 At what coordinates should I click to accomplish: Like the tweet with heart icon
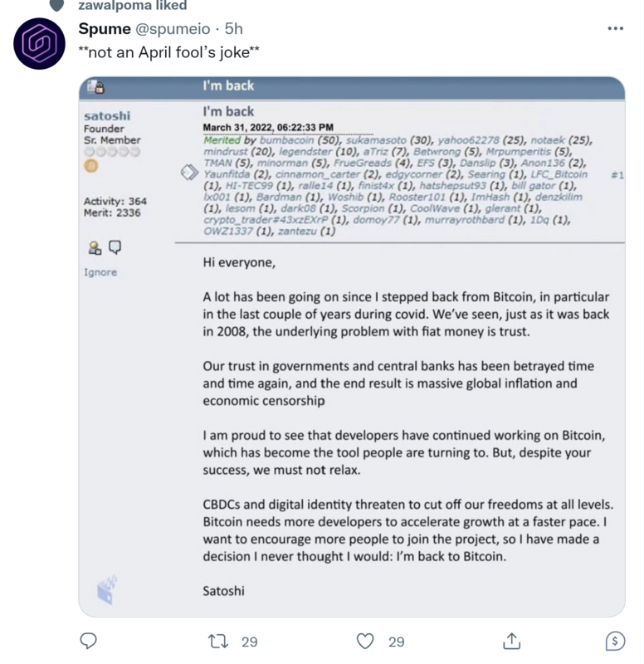point(365,641)
